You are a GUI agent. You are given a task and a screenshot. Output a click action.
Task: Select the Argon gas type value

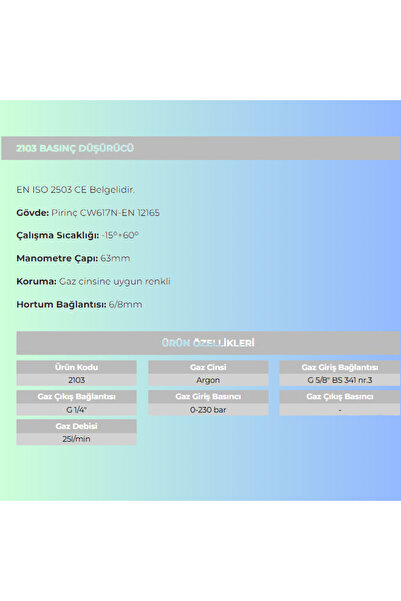pos(208,380)
